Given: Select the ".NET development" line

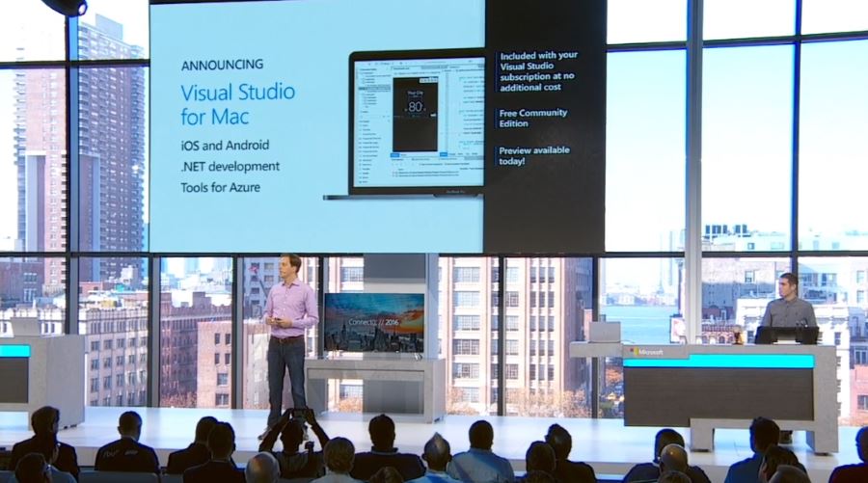Looking at the screenshot, I should coord(230,166).
